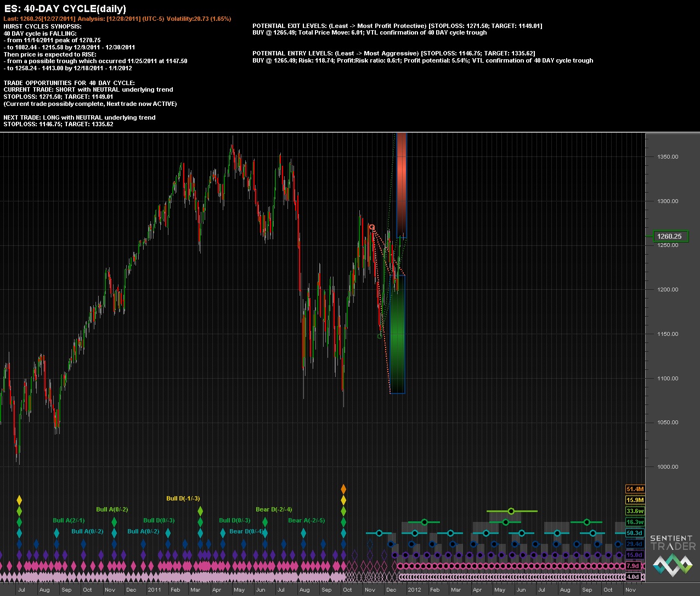Select the 51.4M cycle label
700x596 pixels.
634,489
